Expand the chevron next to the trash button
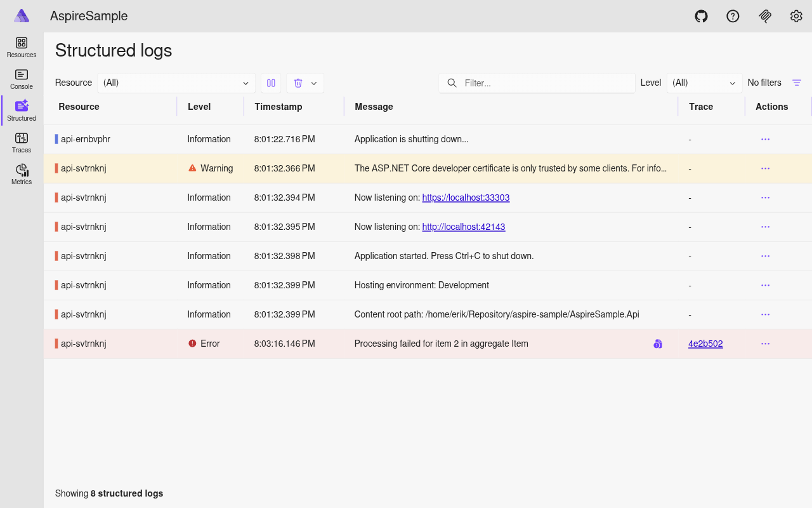This screenshot has height=508, width=812. (x=313, y=83)
